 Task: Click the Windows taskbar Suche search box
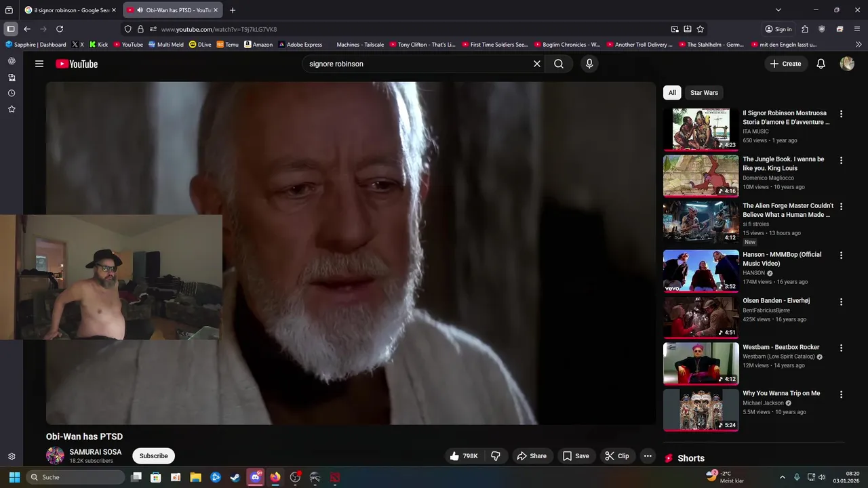tap(75, 477)
